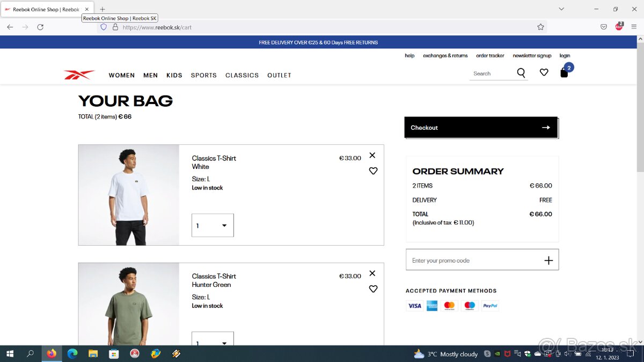Click the American Express payment logo
The width and height of the screenshot is (644, 362).
pos(432,306)
